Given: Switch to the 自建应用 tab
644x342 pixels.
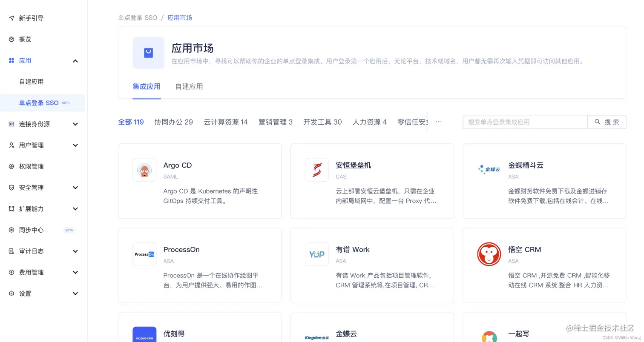Looking at the screenshot, I should [x=189, y=86].
